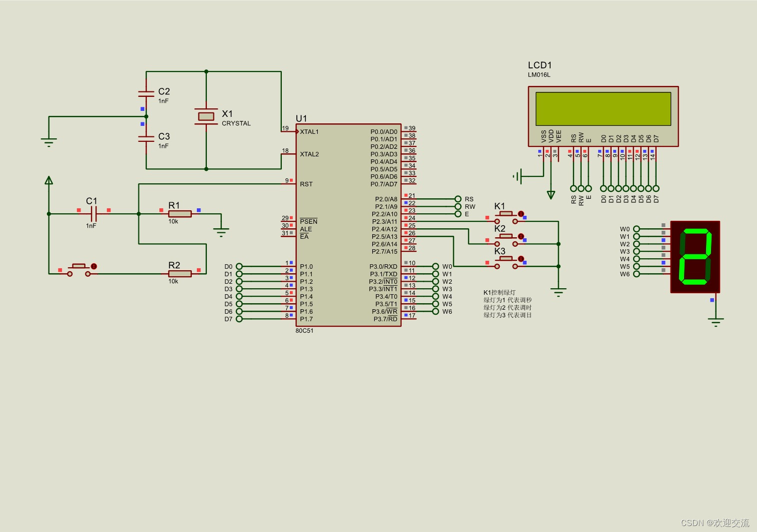Select the LCD1 green display screen
This screenshot has height=532, width=757.
click(x=603, y=108)
